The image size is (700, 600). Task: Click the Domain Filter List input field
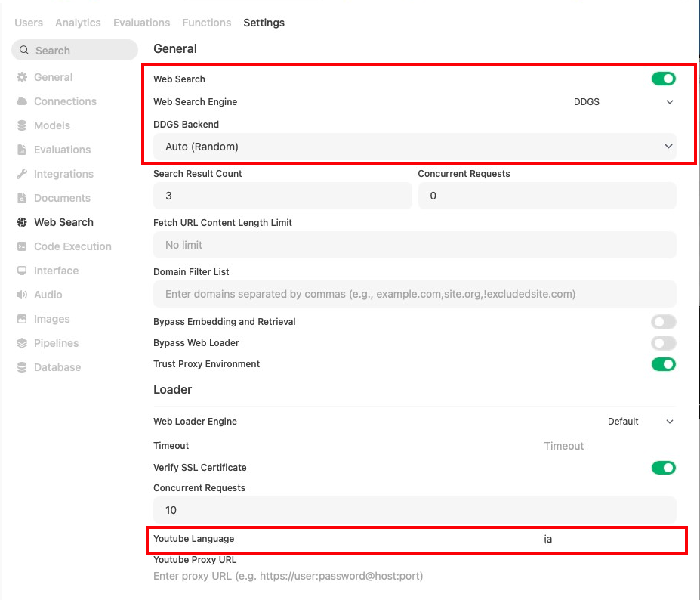415,294
